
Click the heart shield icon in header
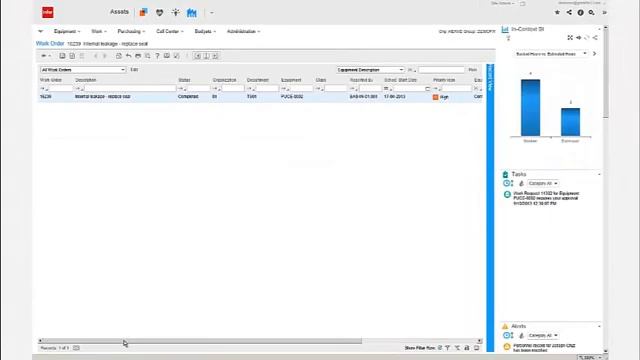[160, 13]
